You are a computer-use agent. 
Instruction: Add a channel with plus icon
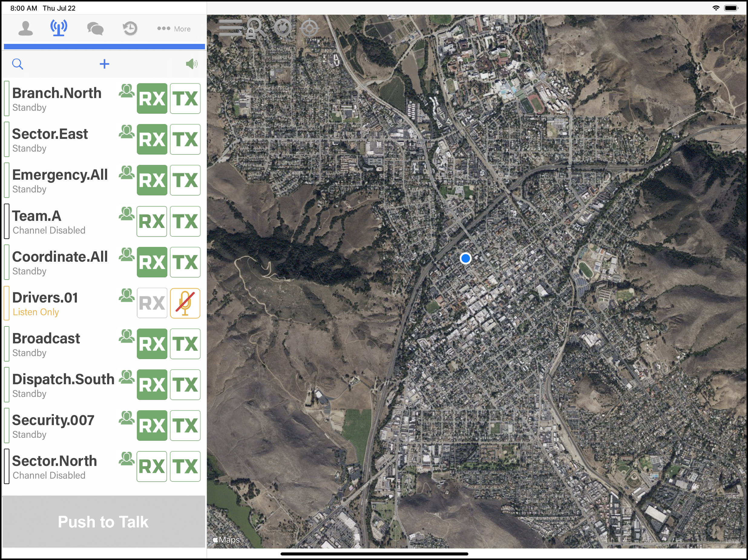point(104,64)
